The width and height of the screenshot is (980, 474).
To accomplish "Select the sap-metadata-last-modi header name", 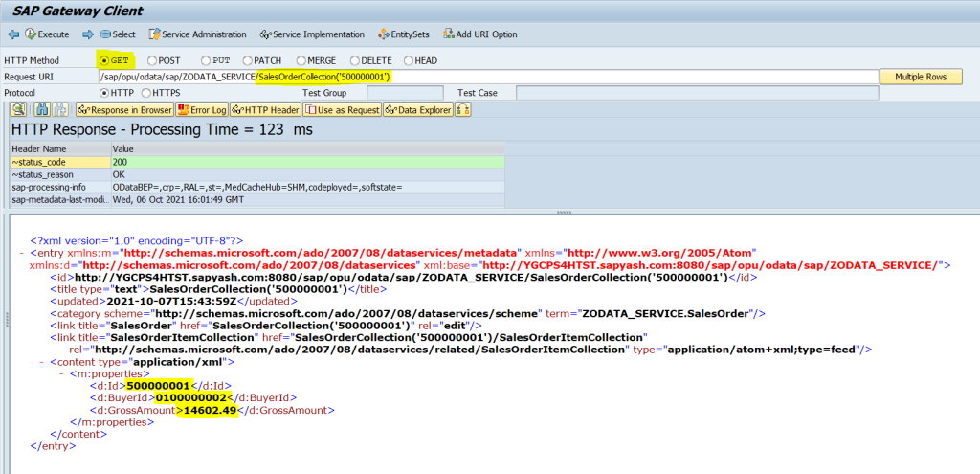I will pyautogui.click(x=59, y=199).
